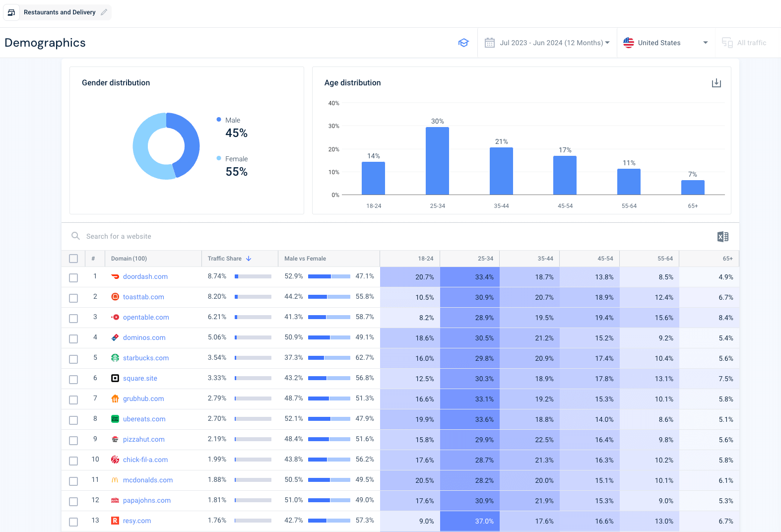Download the Age distribution chart
The height and width of the screenshot is (532, 781).
click(x=716, y=83)
